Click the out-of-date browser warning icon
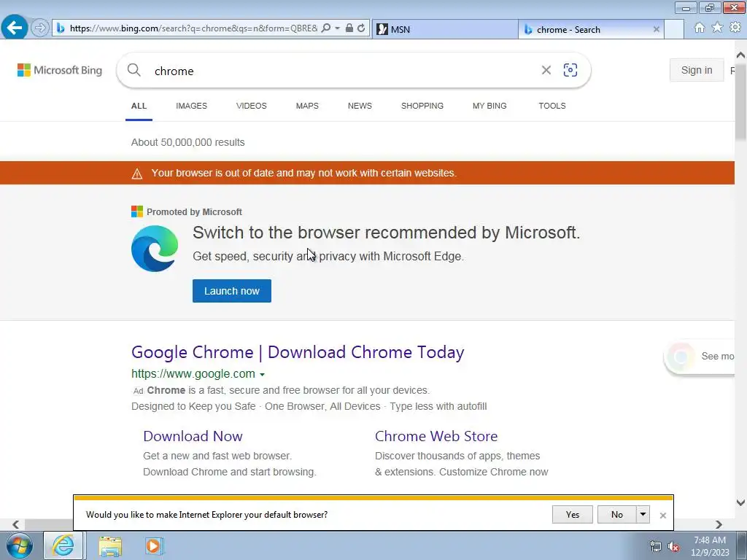The image size is (747, 560). click(137, 174)
